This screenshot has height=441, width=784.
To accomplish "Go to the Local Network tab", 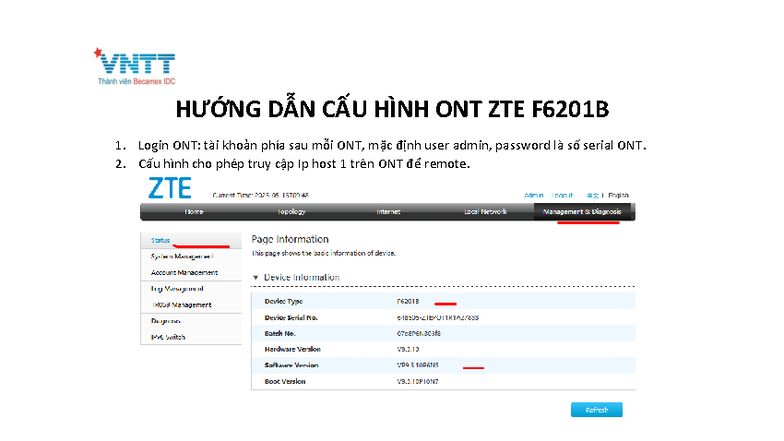I will click(x=485, y=212).
